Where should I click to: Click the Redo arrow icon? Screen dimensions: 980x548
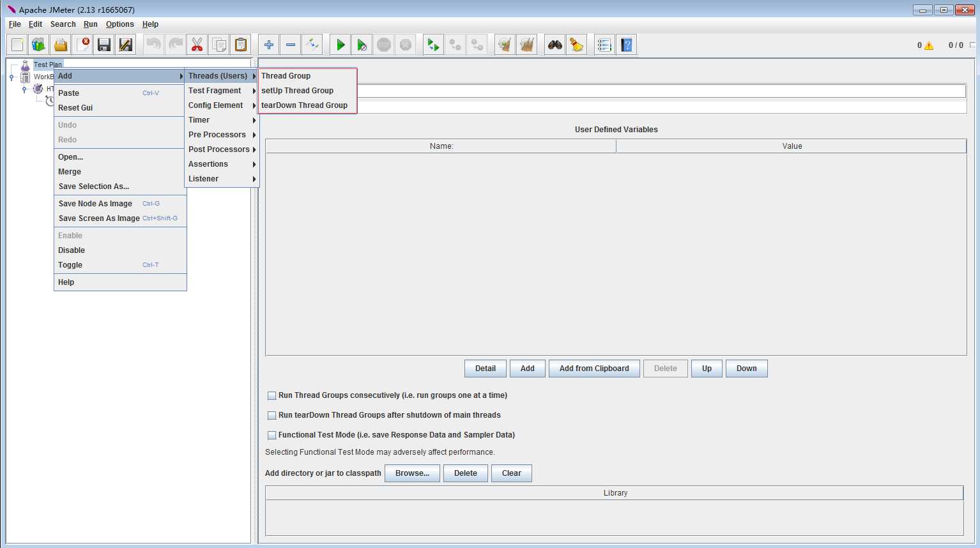click(x=176, y=45)
